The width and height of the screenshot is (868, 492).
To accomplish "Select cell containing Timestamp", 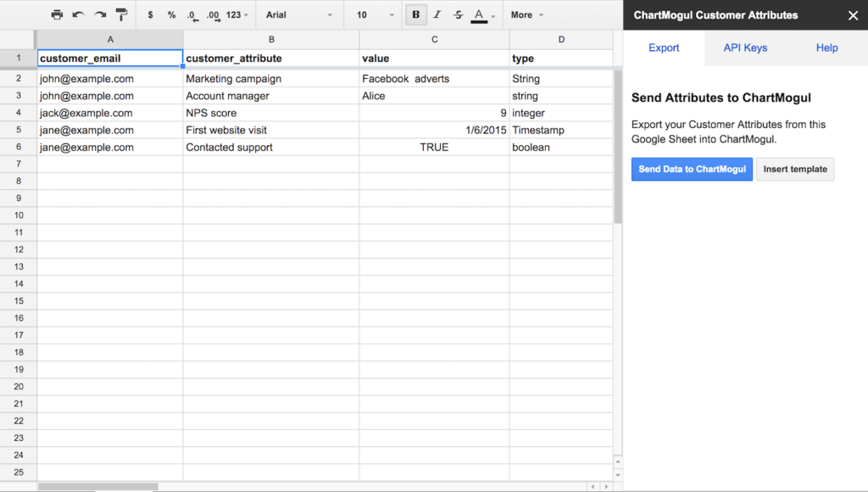I will click(x=561, y=130).
